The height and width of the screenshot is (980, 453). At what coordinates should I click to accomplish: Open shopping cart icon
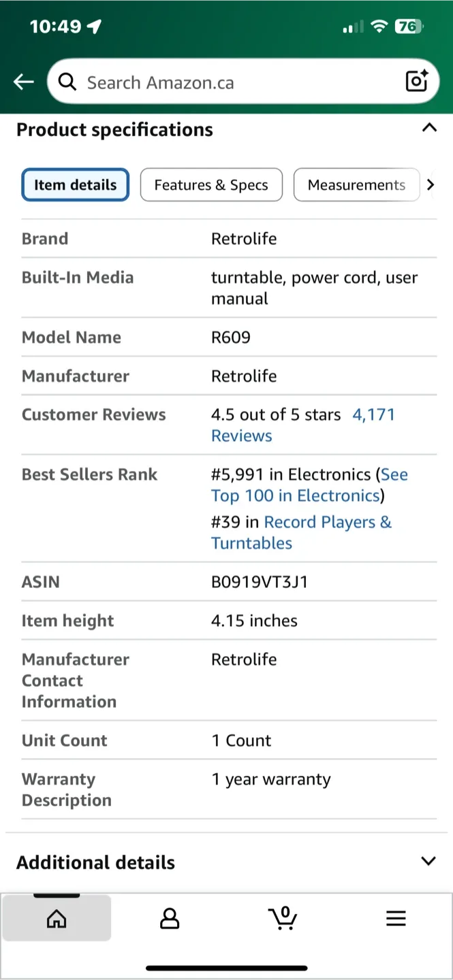pyautogui.click(x=283, y=918)
